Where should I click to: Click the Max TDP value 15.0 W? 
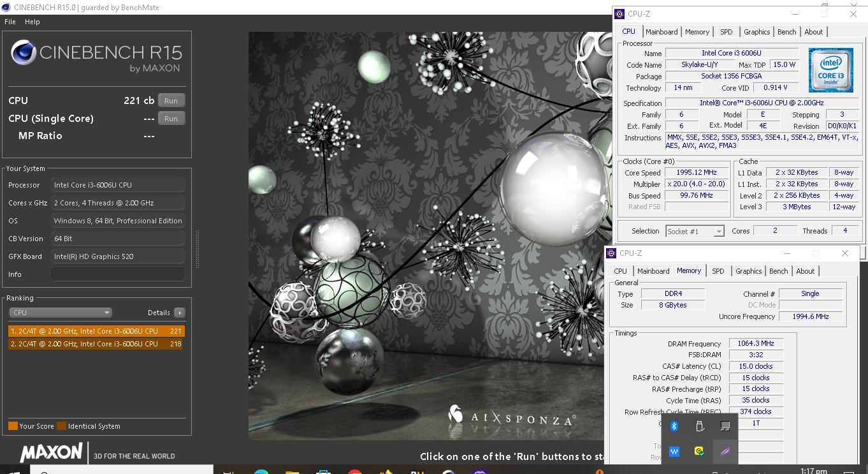(784, 64)
